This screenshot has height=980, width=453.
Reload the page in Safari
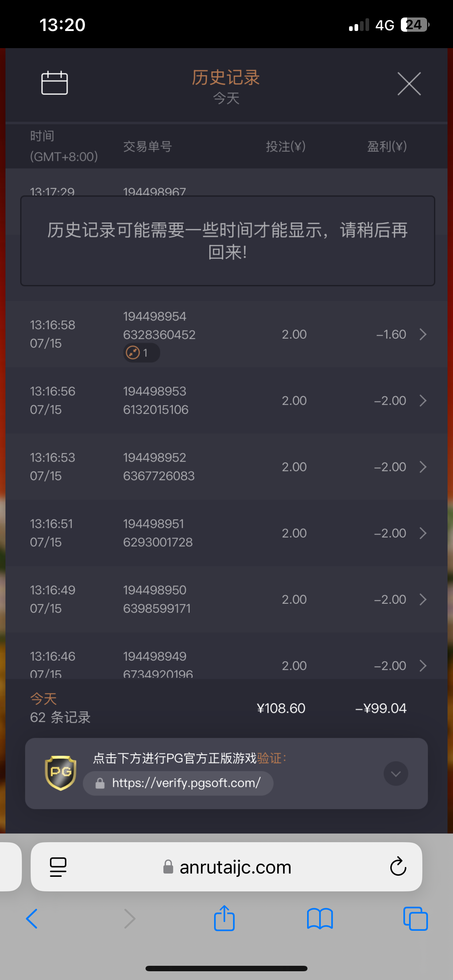click(x=398, y=867)
